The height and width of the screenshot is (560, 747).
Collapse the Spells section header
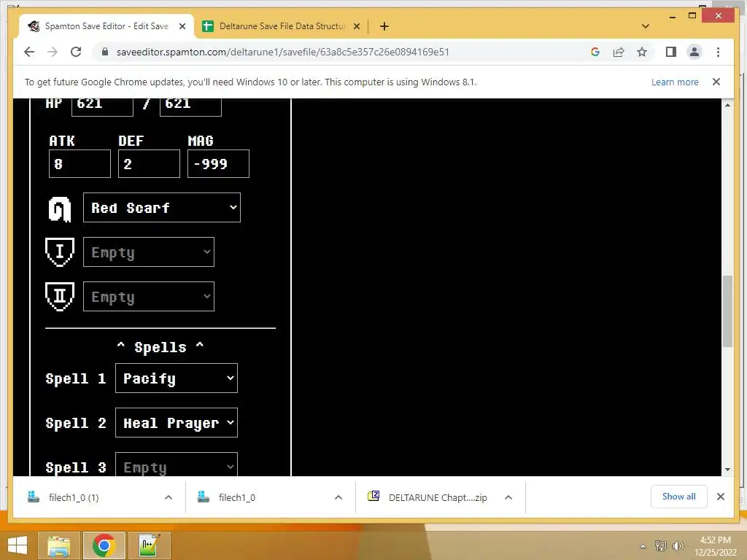160,347
